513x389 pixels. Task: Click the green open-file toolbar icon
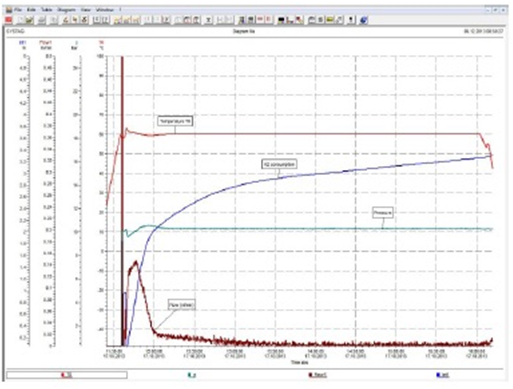[30, 20]
